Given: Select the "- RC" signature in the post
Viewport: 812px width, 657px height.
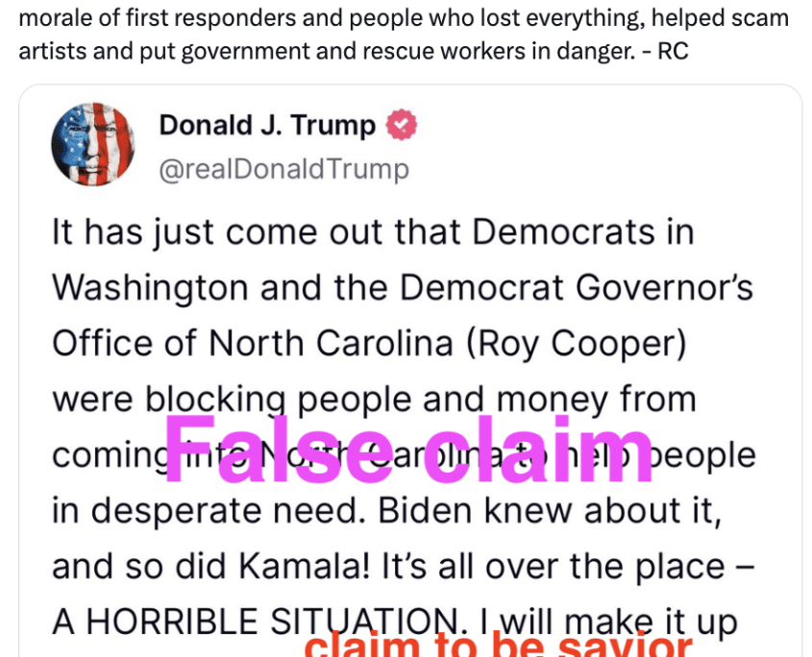Looking at the screenshot, I should [665, 51].
